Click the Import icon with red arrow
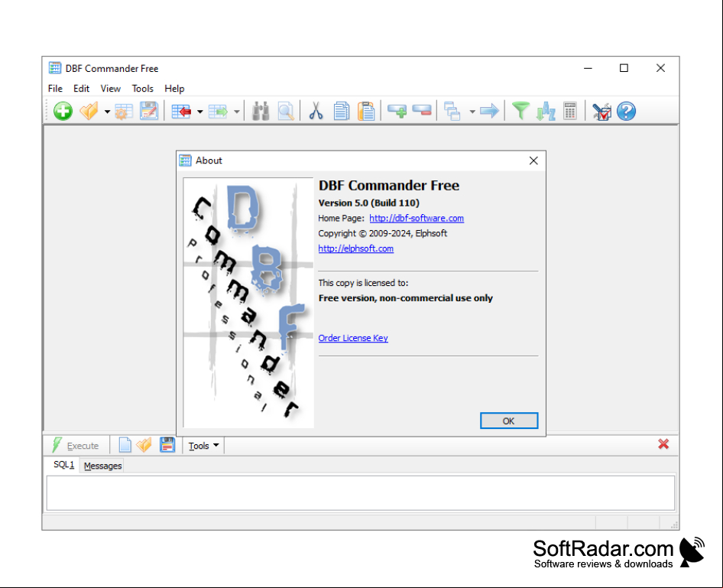 (x=181, y=111)
